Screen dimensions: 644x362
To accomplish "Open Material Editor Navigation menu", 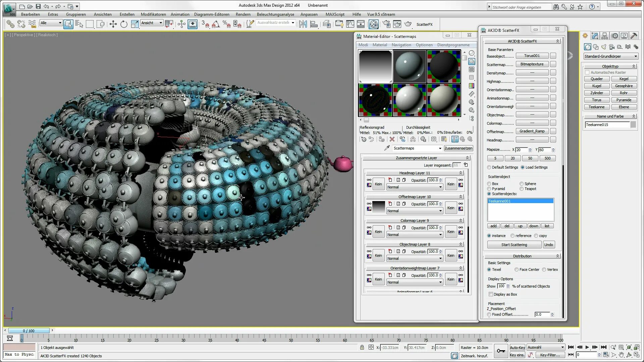I will (x=401, y=45).
